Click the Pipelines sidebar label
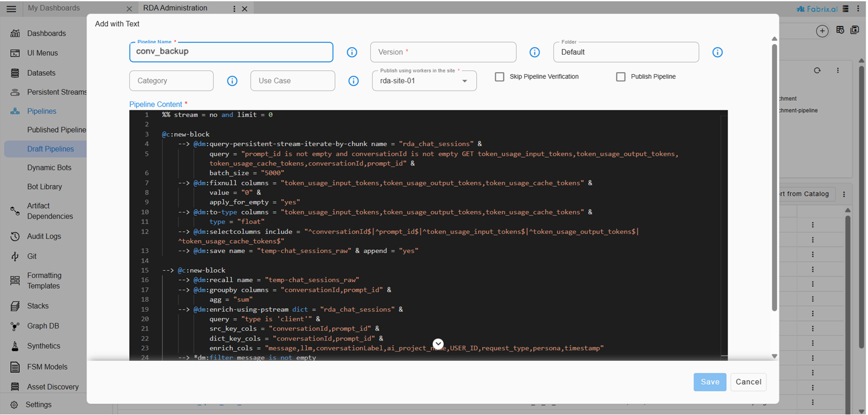 (x=42, y=112)
